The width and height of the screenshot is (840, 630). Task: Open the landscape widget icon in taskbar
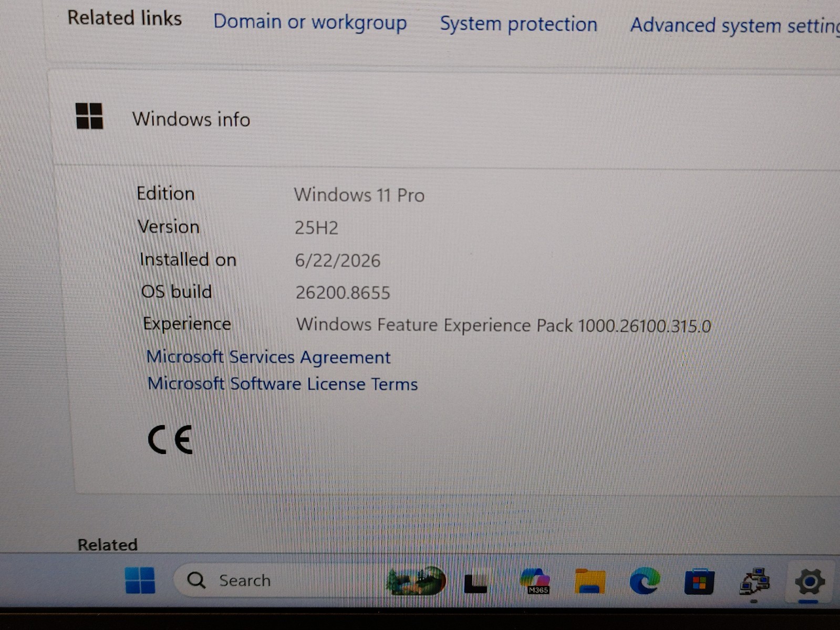coord(416,581)
